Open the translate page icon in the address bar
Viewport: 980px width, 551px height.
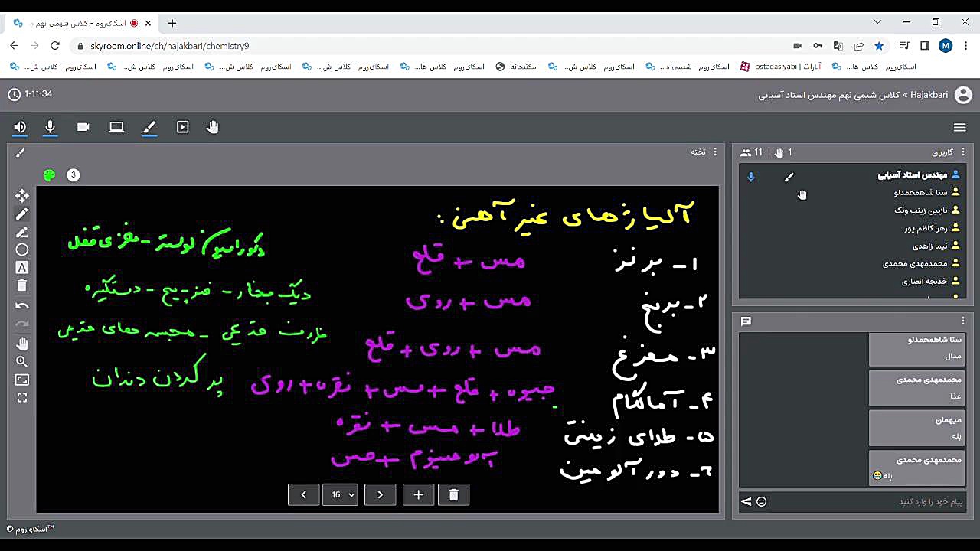(x=838, y=46)
